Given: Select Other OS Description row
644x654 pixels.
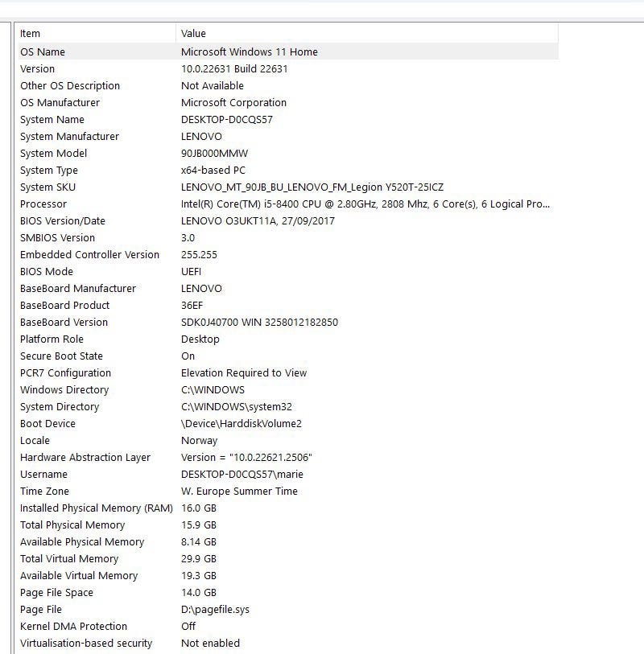Looking at the screenshot, I should point(288,85).
